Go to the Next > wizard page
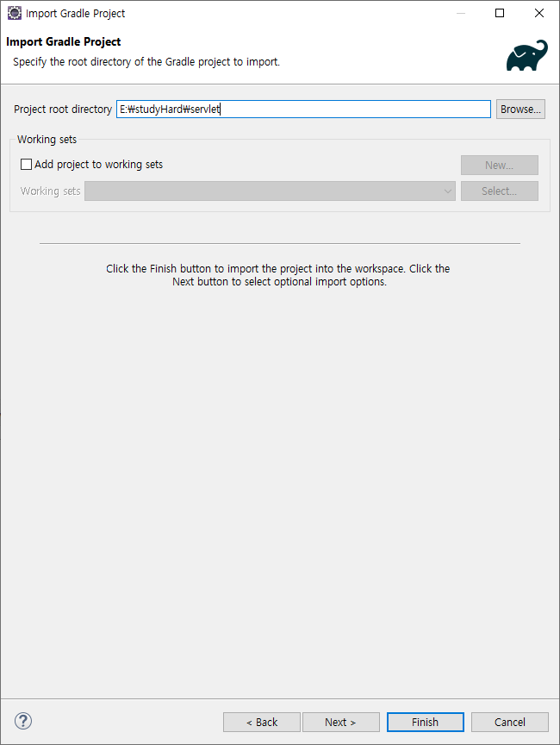 pos(341,723)
